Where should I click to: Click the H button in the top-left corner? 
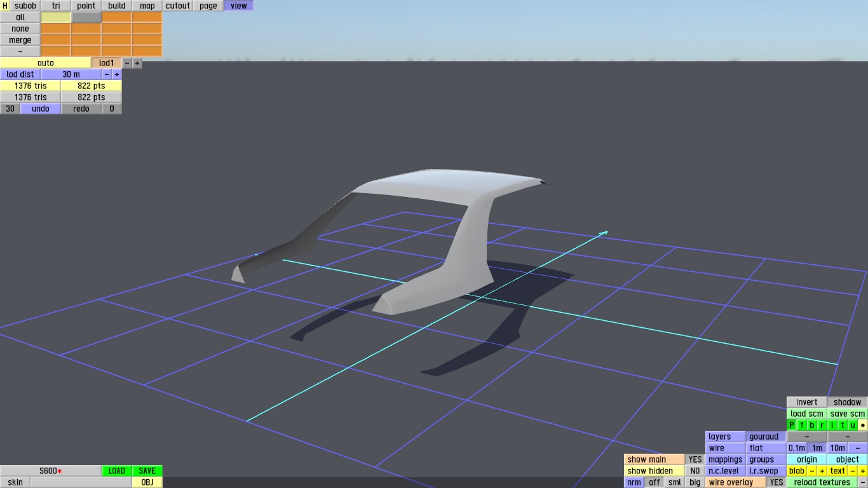click(5, 6)
